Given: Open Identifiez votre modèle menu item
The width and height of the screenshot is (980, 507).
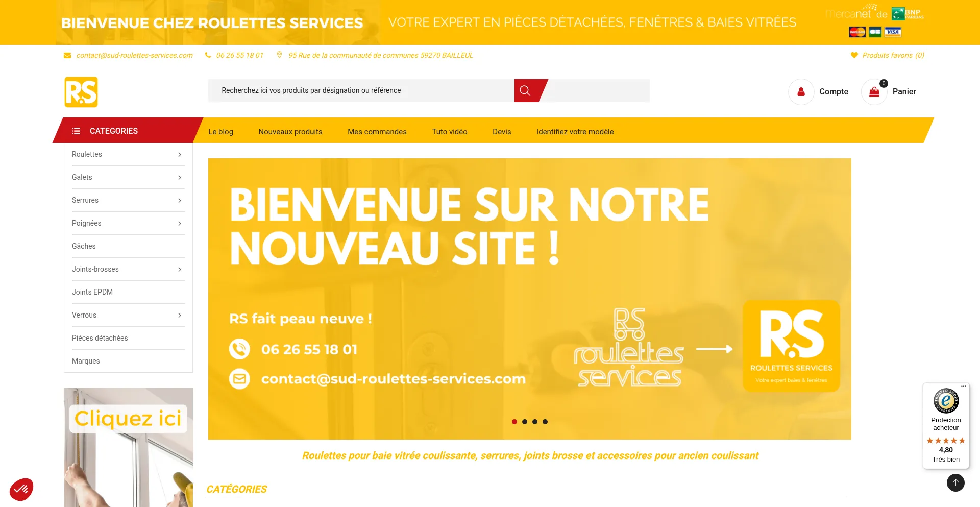Looking at the screenshot, I should [x=575, y=132].
